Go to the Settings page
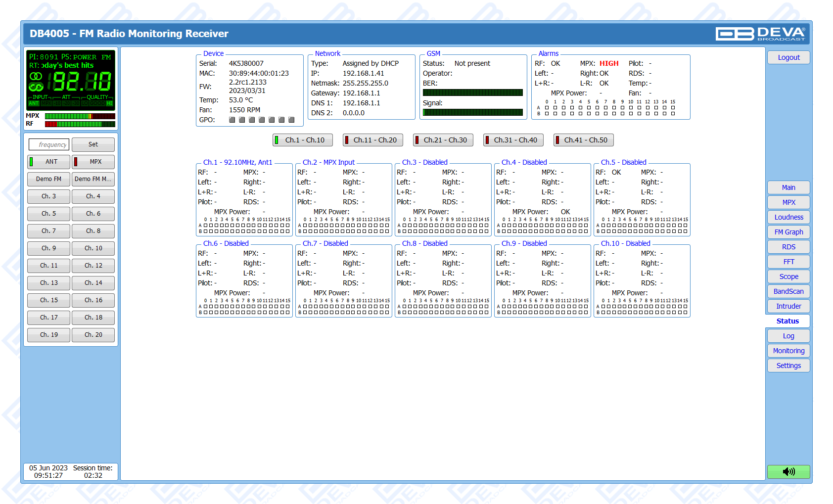This screenshot has height=504, width=833. pyautogui.click(x=788, y=366)
